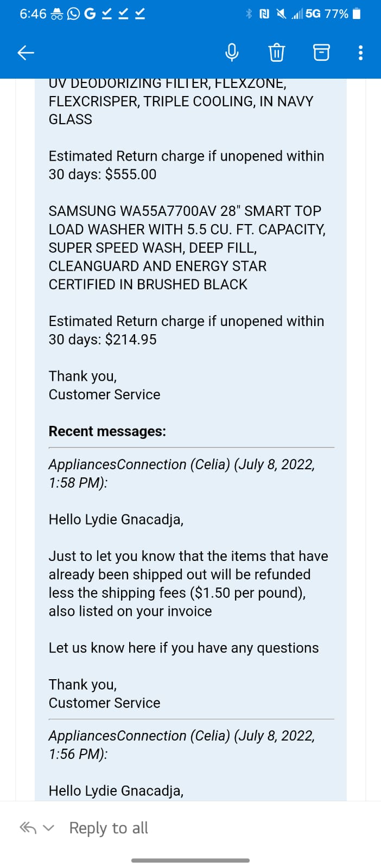The image size is (381, 868).
Task: Tap the $555.00 return charge text
Action: (x=131, y=174)
